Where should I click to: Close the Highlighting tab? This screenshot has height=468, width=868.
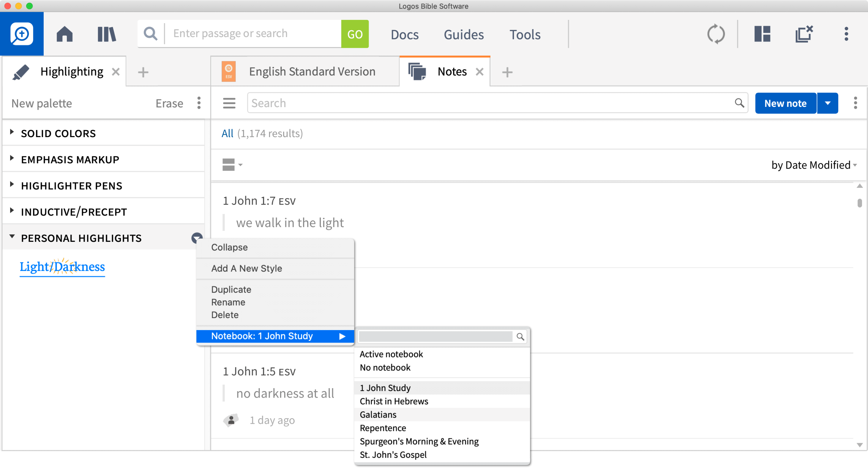[116, 72]
